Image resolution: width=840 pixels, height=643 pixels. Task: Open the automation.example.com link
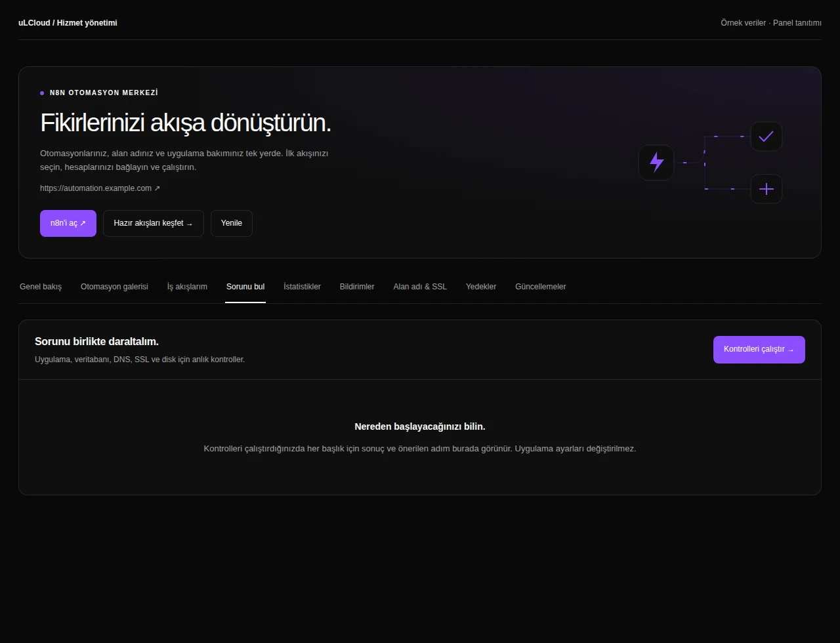click(x=100, y=188)
